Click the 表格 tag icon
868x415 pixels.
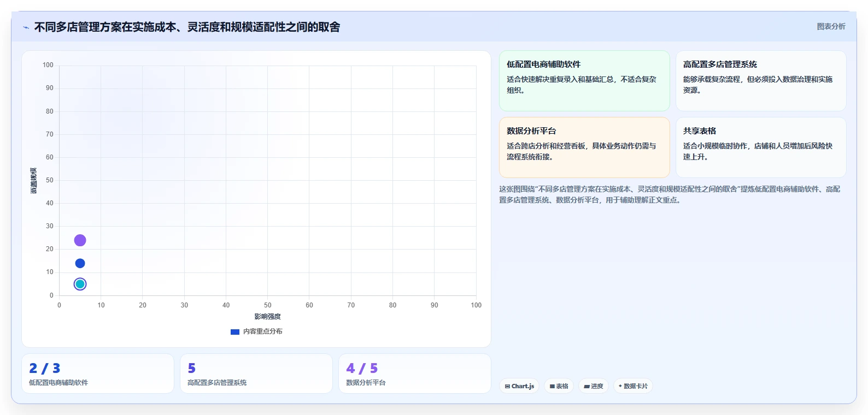click(552, 386)
